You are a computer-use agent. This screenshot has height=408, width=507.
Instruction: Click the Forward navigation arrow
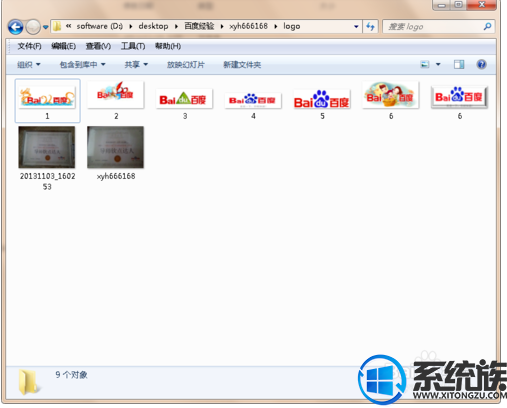33,27
